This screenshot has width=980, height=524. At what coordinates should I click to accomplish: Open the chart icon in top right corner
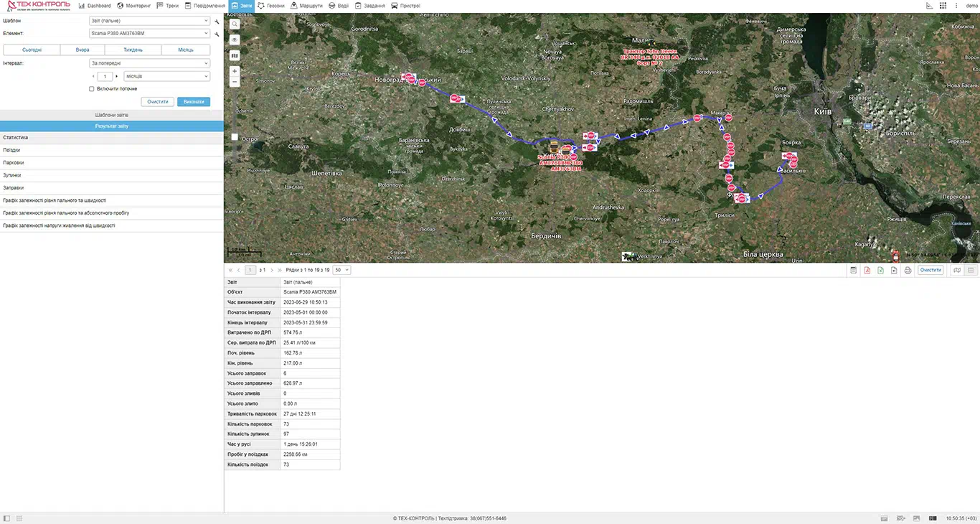click(x=930, y=6)
